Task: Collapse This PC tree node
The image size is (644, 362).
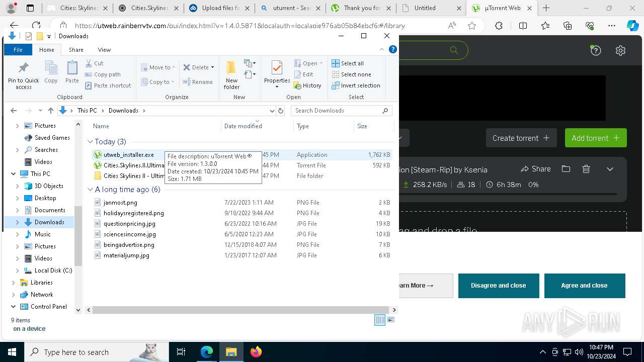Action: click(14, 174)
